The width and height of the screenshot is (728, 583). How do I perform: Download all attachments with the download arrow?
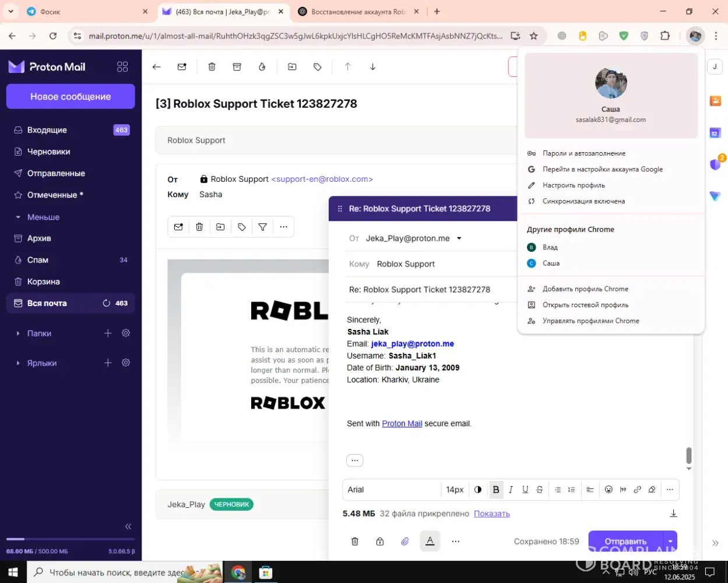pyautogui.click(x=673, y=514)
